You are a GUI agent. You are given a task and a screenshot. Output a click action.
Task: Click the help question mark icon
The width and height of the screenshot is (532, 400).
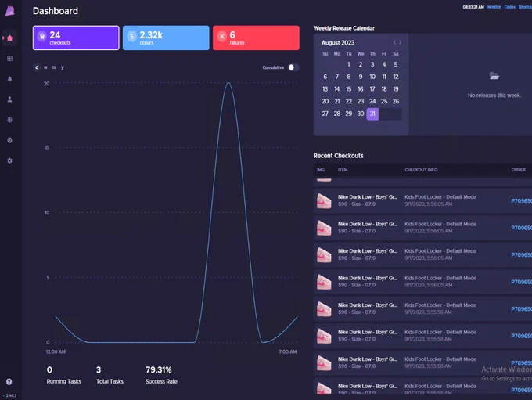(9, 382)
